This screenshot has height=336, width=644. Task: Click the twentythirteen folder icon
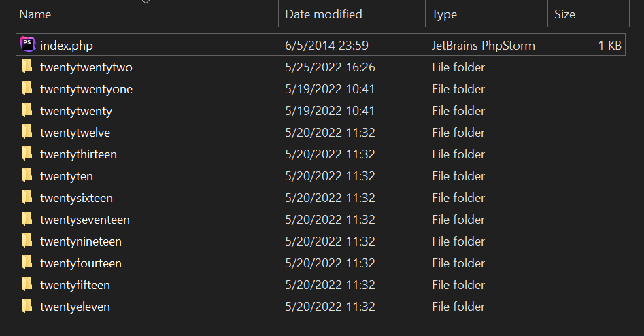[27, 154]
